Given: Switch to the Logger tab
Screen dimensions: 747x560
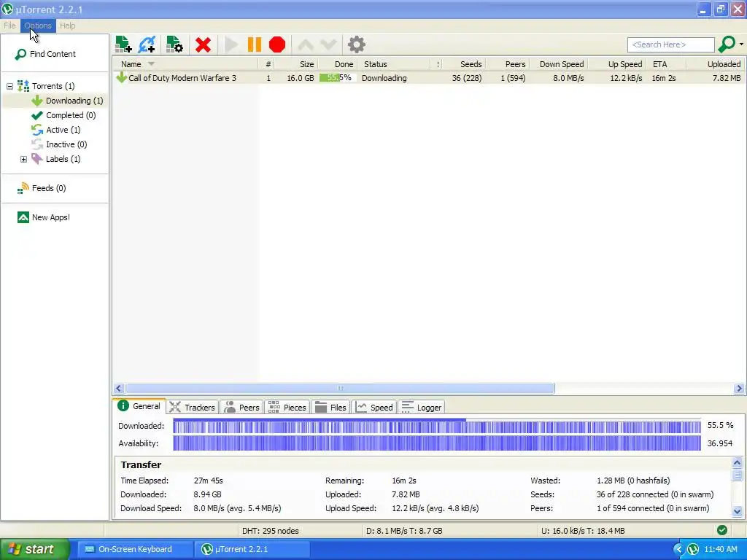Looking at the screenshot, I should point(422,407).
